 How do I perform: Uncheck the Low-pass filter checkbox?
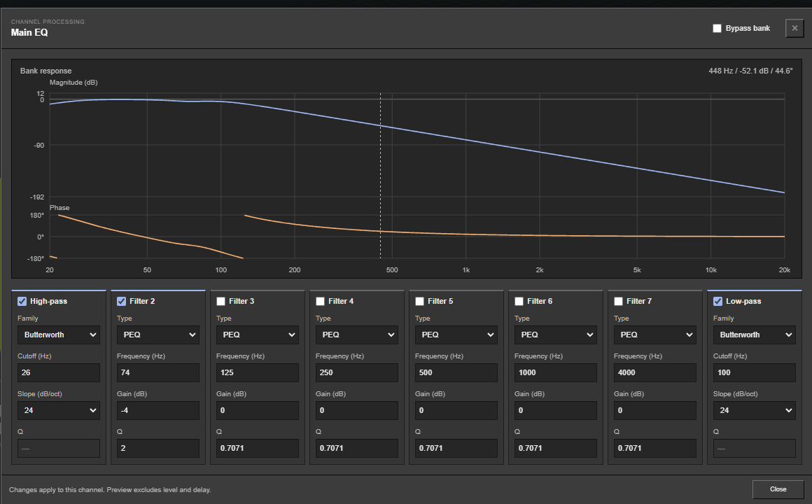click(717, 301)
